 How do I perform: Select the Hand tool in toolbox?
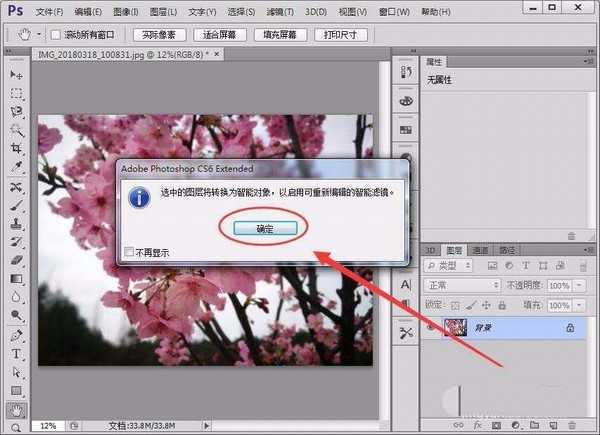[x=16, y=411]
